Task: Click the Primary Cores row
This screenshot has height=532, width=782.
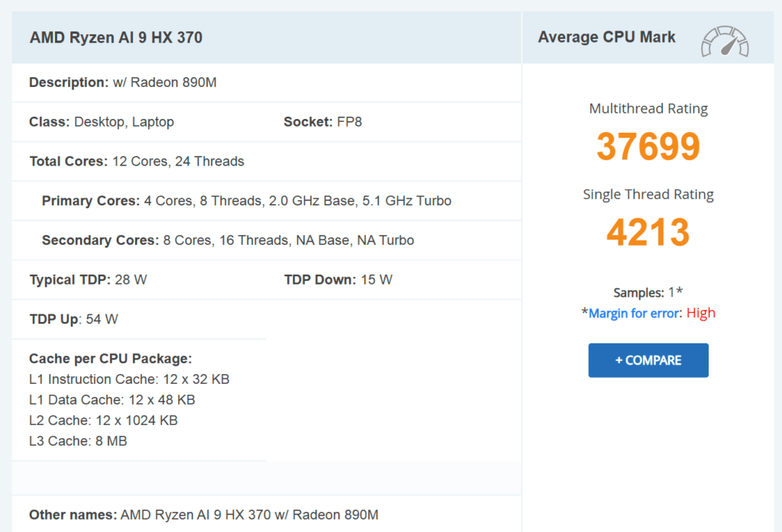Action: [267, 201]
